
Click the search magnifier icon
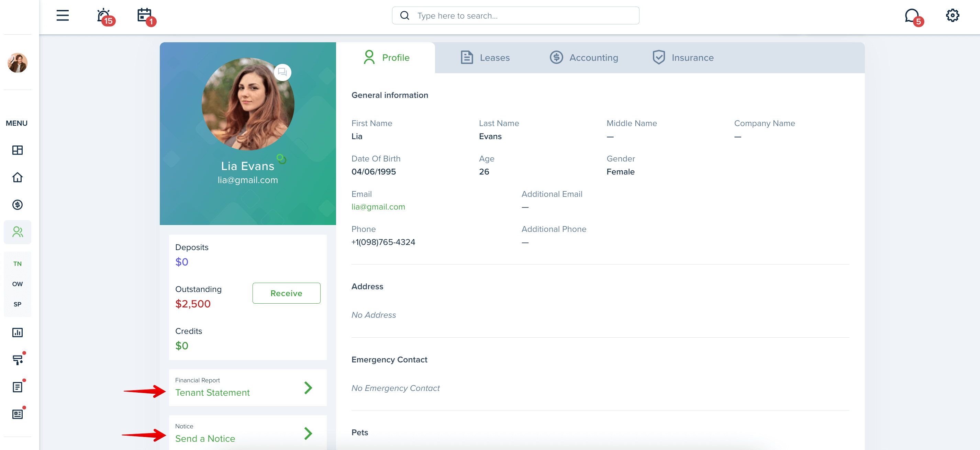(405, 15)
